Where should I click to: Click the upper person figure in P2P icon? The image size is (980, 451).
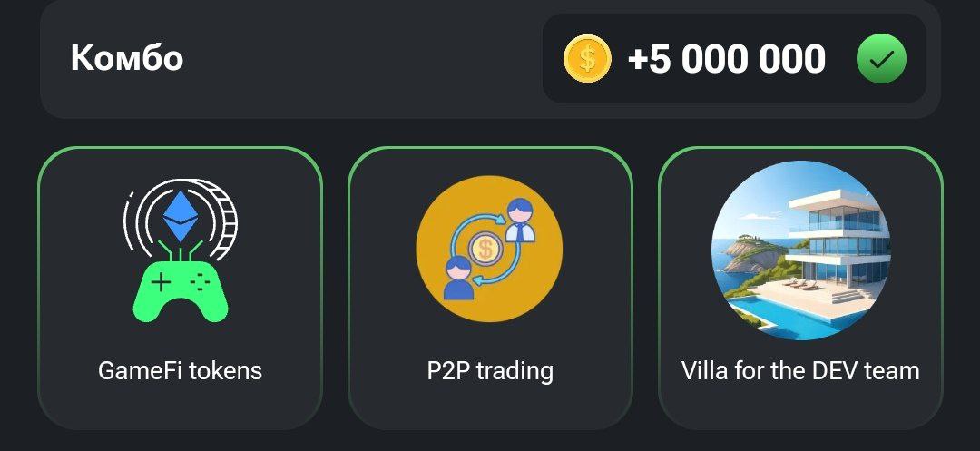pyautogui.click(x=520, y=220)
